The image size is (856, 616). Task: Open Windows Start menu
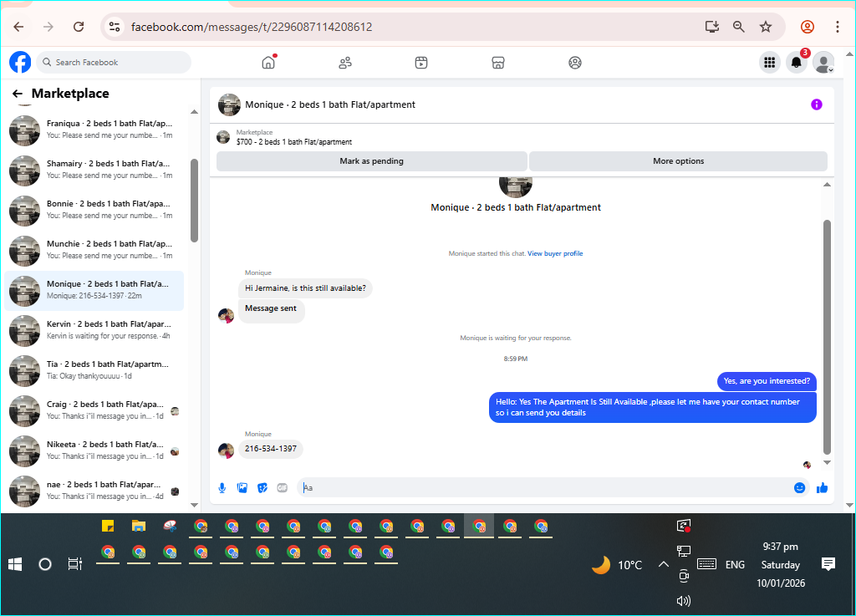[x=15, y=564]
